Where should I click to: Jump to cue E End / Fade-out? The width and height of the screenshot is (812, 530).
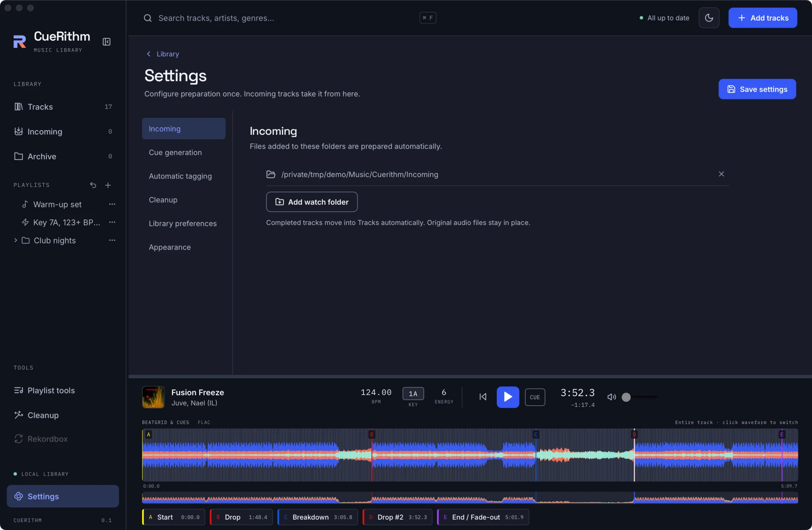(483, 517)
